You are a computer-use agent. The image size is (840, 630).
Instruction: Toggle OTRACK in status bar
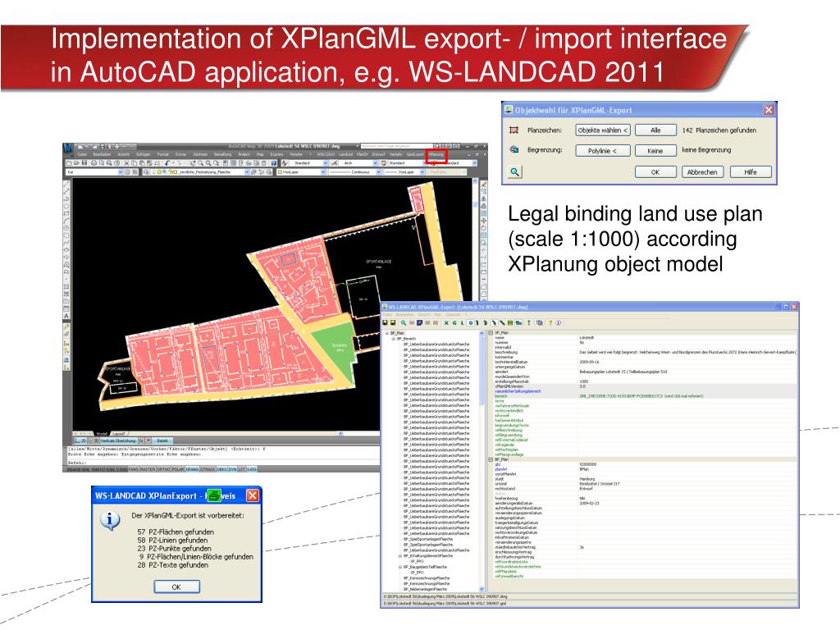click(208, 469)
